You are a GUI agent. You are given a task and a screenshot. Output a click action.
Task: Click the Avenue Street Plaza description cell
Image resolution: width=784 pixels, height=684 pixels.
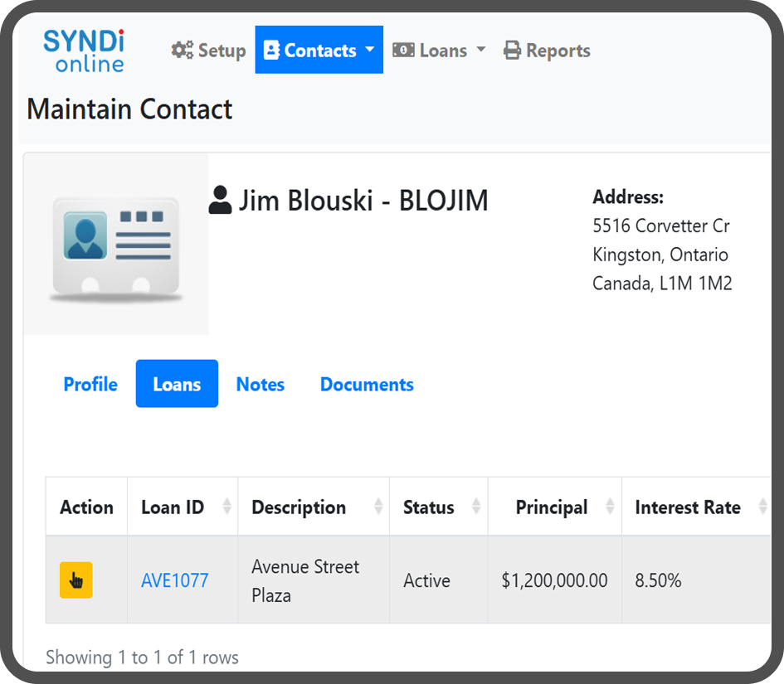click(x=305, y=580)
